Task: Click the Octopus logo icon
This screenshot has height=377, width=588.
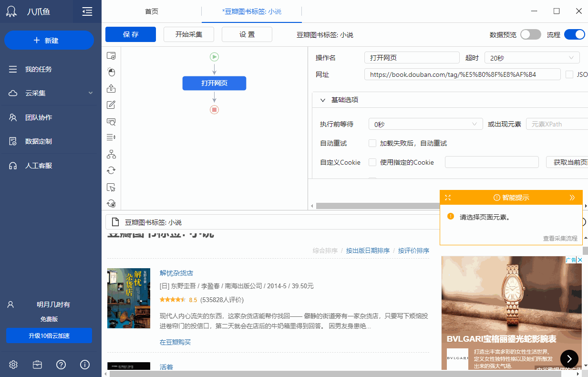Action: click(12, 11)
